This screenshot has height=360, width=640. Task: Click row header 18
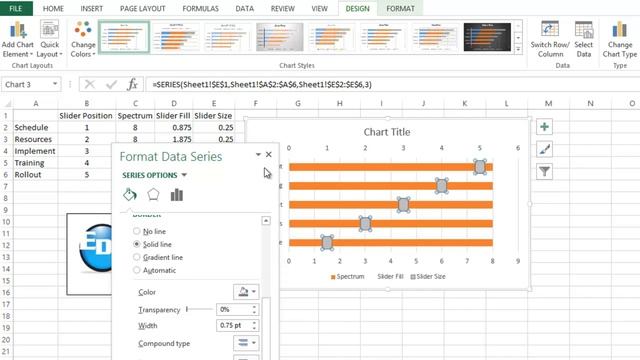(x=6, y=316)
